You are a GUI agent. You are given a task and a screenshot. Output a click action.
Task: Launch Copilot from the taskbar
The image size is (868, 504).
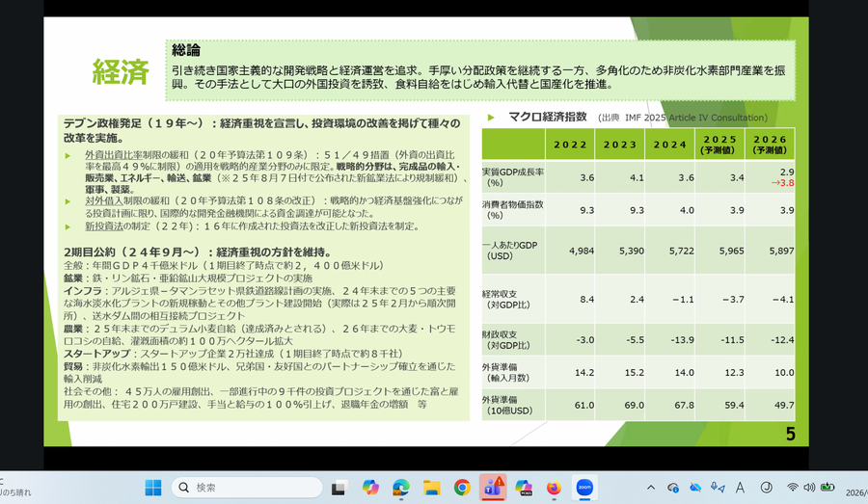click(370, 488)
